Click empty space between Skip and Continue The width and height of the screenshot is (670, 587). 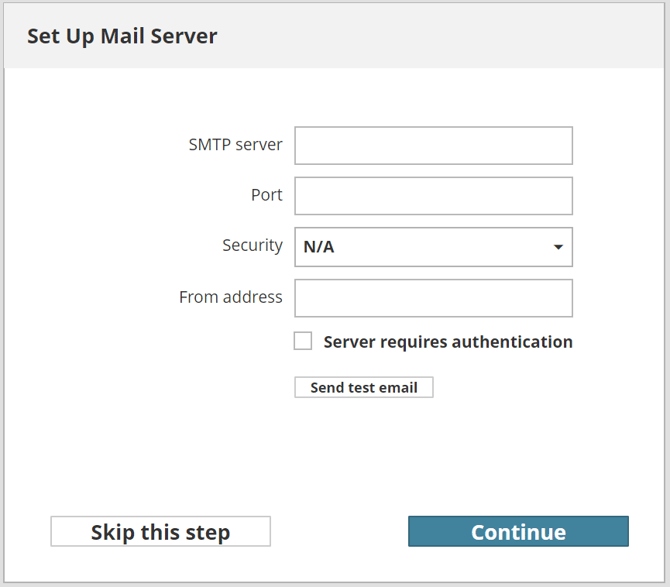pos(339,532)
